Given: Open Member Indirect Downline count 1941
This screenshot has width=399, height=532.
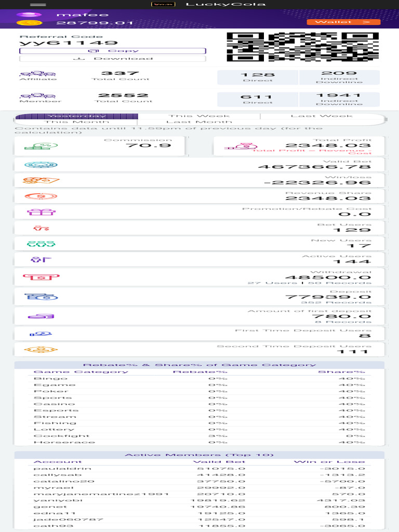Looking at the screenshot, I should coord(339,99).
